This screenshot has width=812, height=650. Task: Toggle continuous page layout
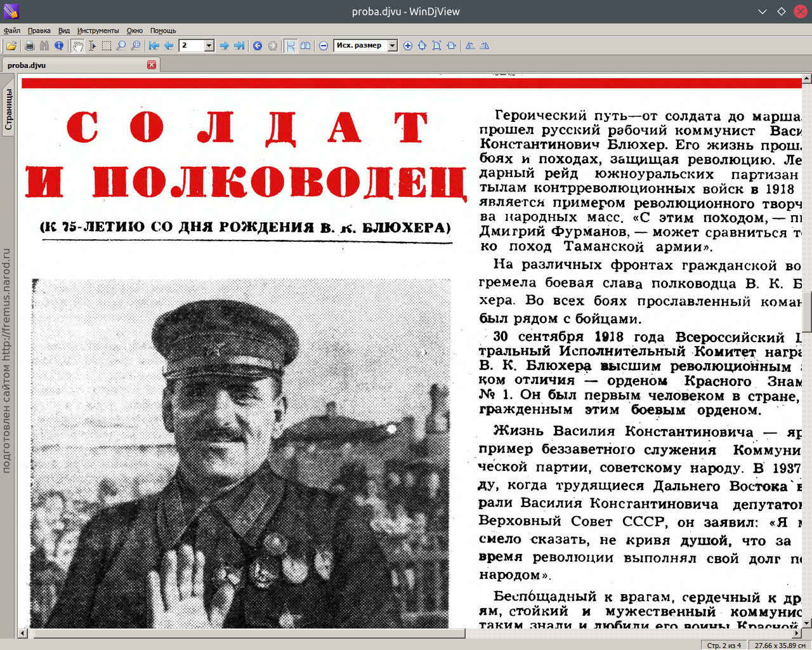click(291, 46)
